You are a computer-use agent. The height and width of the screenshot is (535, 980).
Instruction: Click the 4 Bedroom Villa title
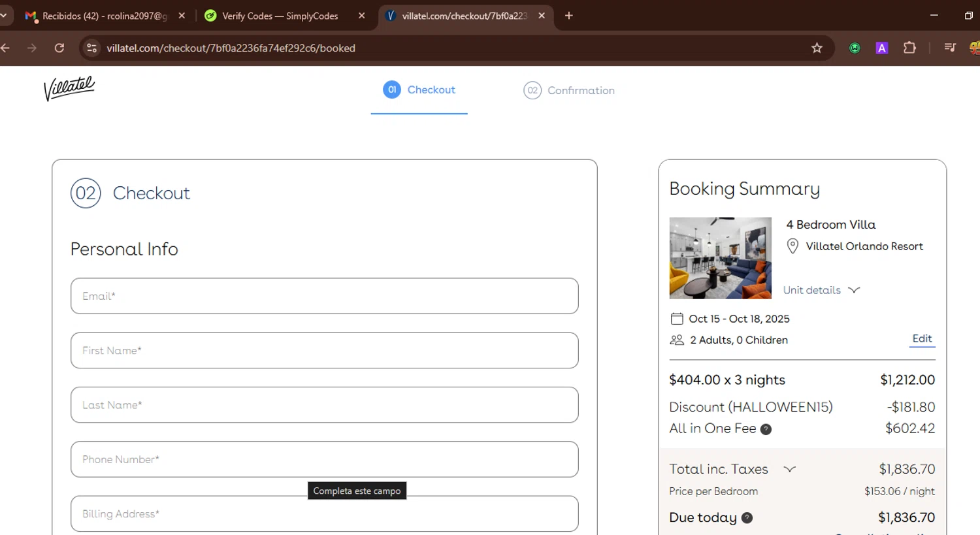coord(831,224)
